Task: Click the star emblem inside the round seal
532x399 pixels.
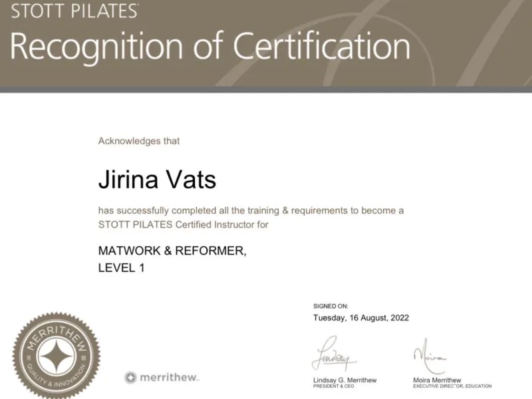Action: pyautogui.click(x=57, y=354)
